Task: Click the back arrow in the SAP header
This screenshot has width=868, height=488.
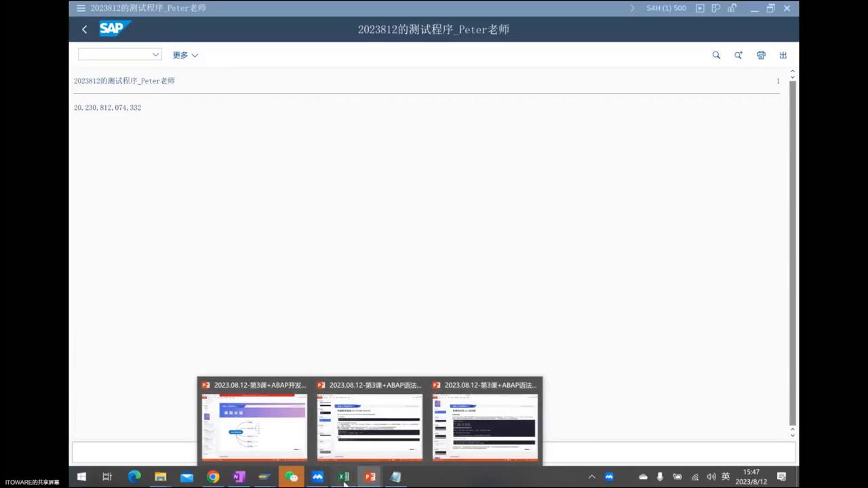Action: pos(84,29)
